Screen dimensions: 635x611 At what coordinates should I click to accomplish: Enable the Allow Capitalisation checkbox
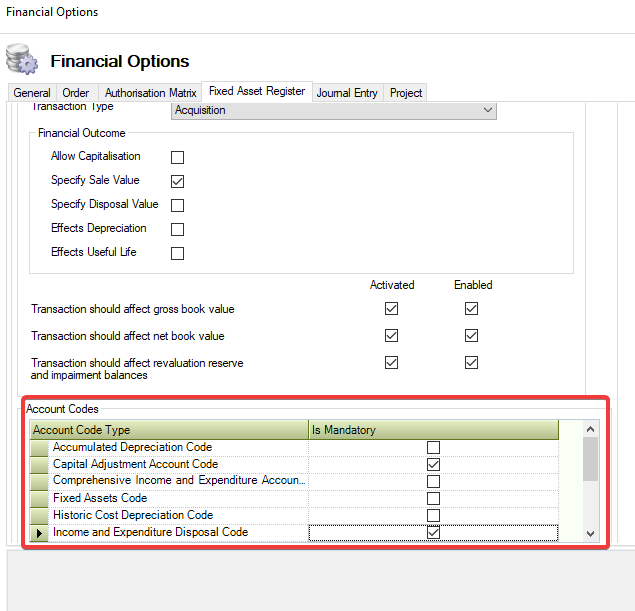[178, 157]
